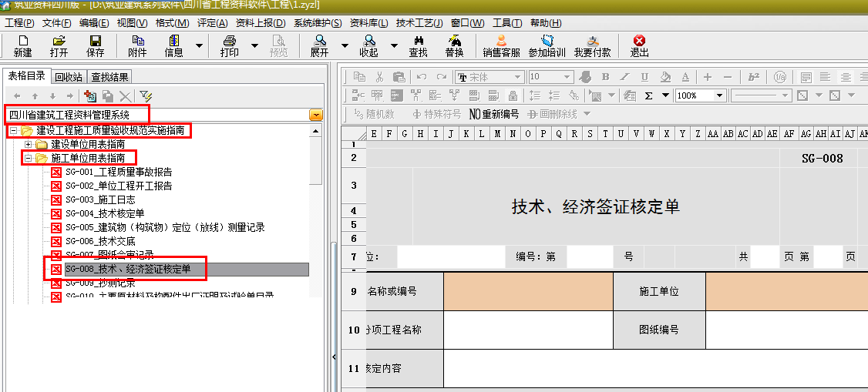Open the 宋体 font name dropdown
This screenshot has height=392, width=868.
519,77
